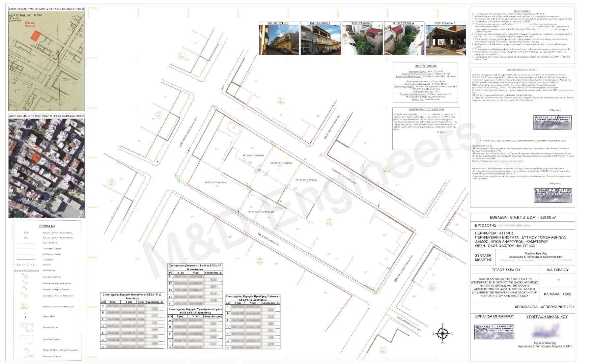Click the ΔΕΗ pole symbol in legend
This screenshot has height=364, width=593.
25,317
